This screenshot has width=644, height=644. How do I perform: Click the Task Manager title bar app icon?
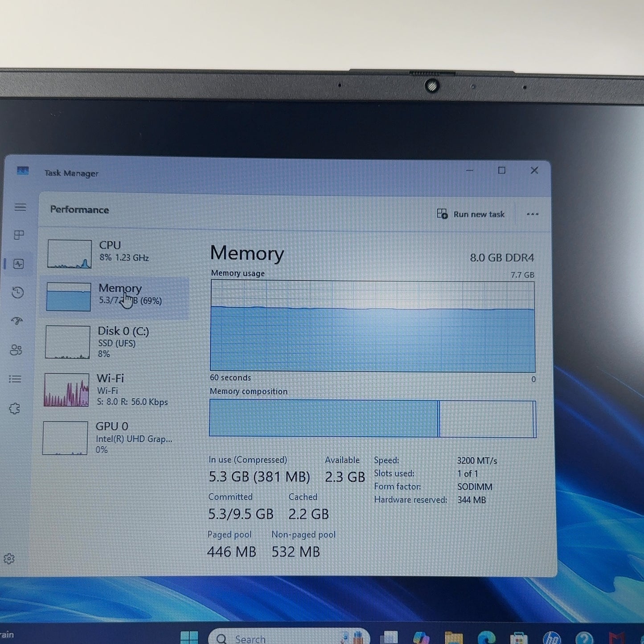tap(23, 171)
